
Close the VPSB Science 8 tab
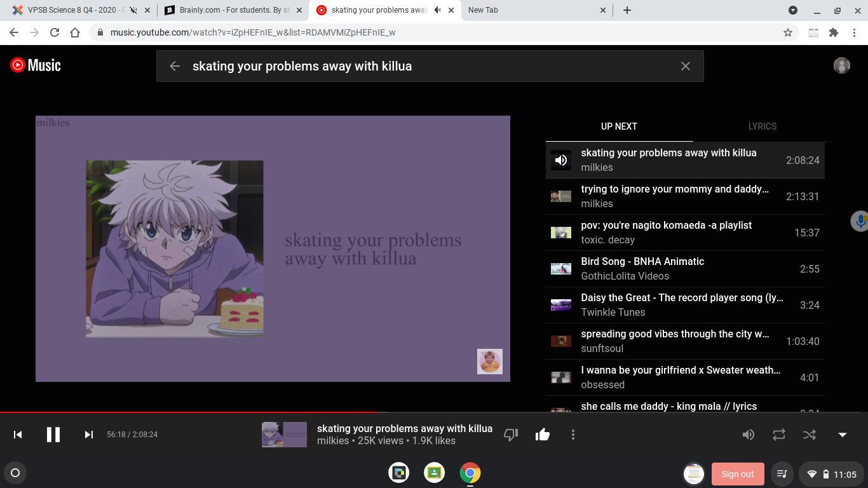coord(147,10)
